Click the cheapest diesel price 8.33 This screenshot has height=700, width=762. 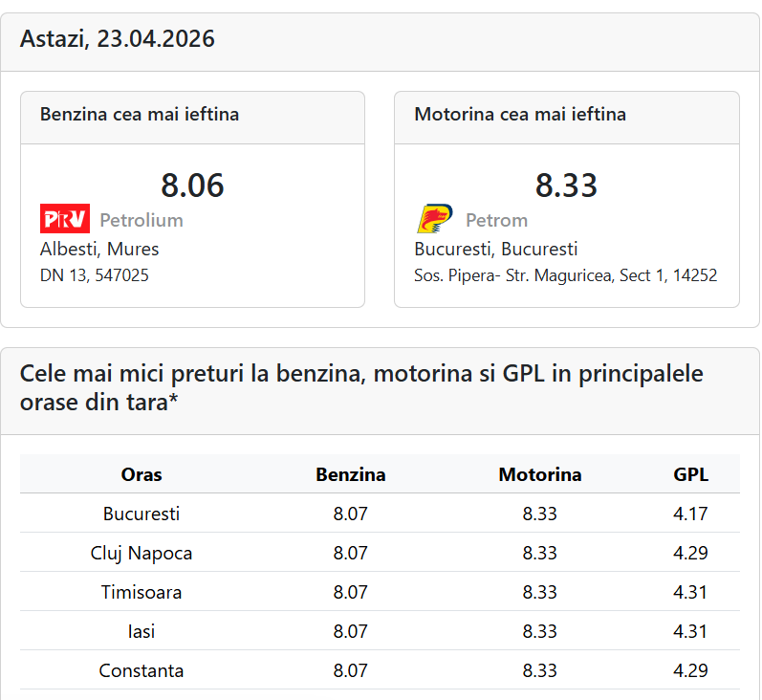[566, 185]
